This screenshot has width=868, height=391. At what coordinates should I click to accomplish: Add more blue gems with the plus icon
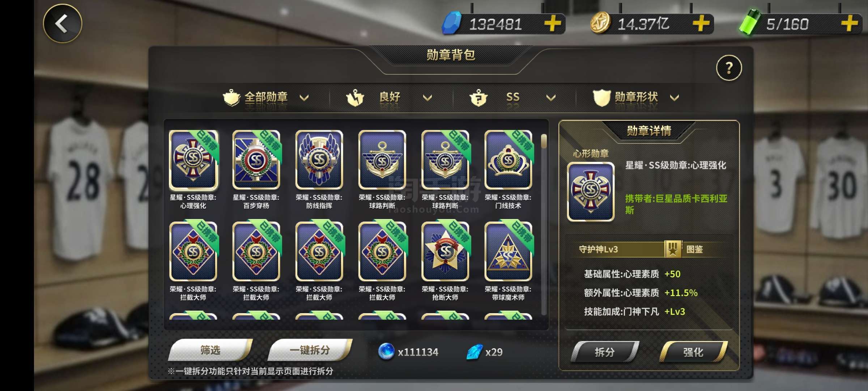(553, 24)
